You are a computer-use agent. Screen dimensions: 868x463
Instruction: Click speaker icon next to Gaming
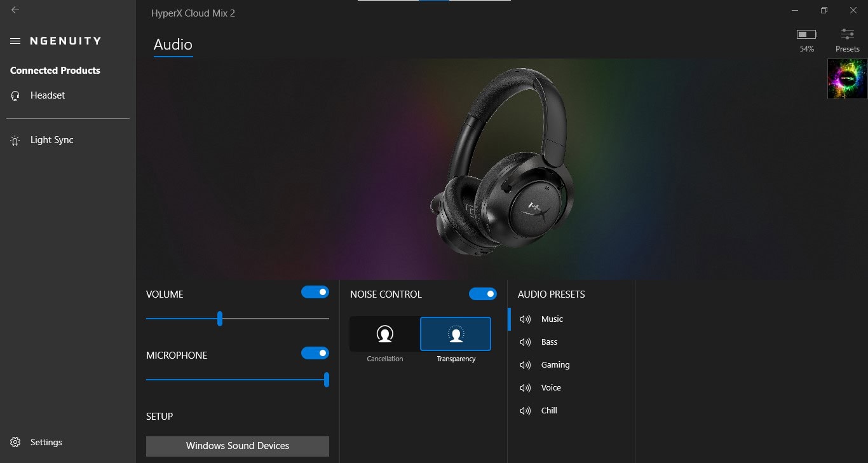(526, 365)
